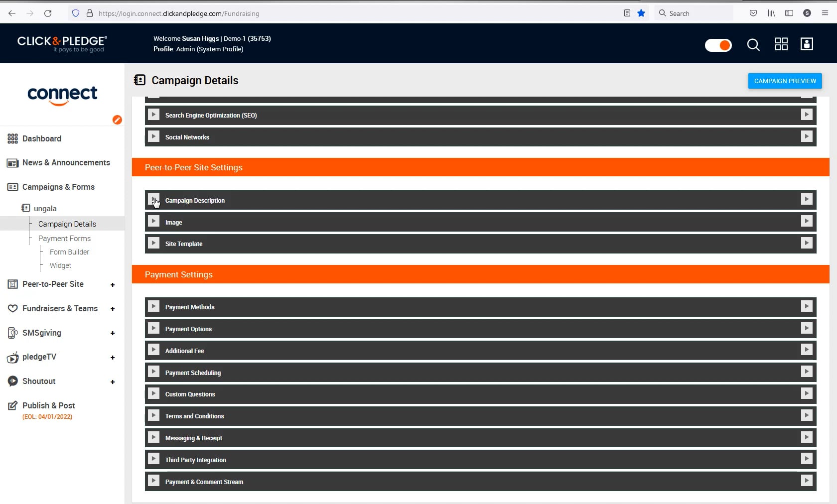Click the orange edit pencil below the Connect logo
Viewport: 837px width, 504px height.
[x=117, y=120]
